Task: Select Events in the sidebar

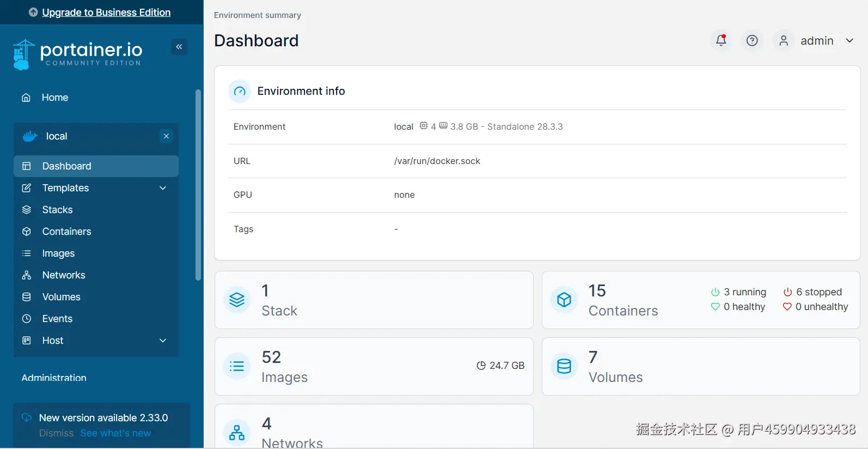Action: (57, 319)
